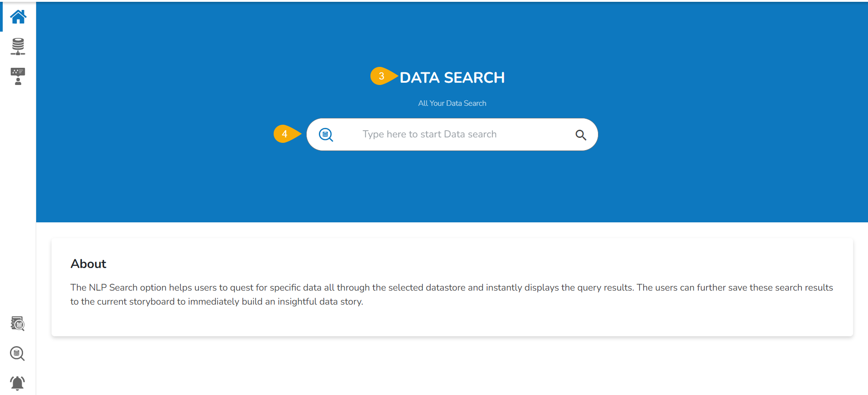Focus the 'Type here to start Data search' field

pos(429,135)
